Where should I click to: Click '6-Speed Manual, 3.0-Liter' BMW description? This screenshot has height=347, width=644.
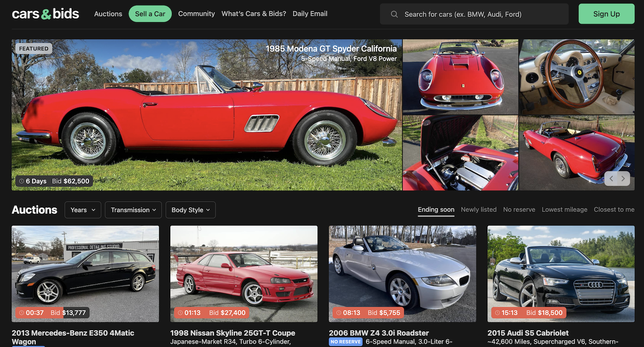[x=409, y=342]
